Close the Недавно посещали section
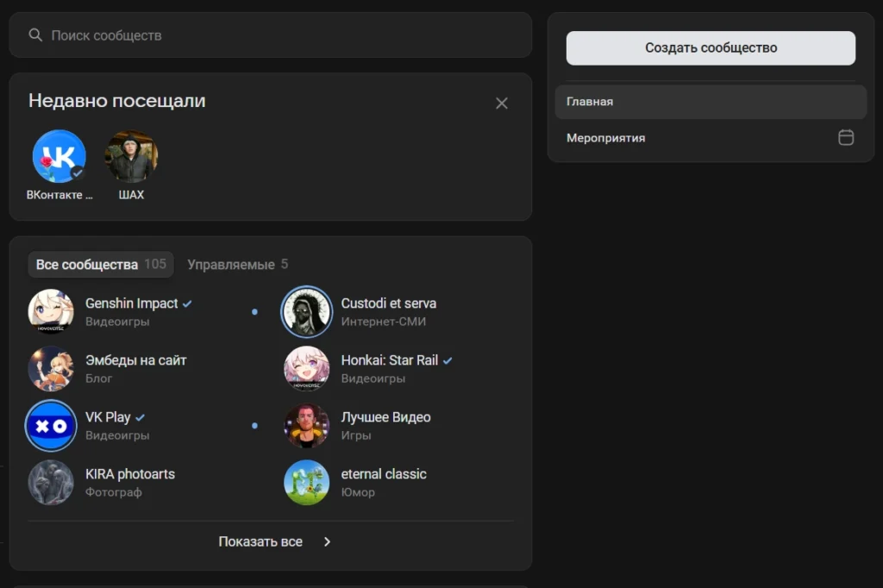This screenshot has height=588, width=883. (x=502, y=103)
